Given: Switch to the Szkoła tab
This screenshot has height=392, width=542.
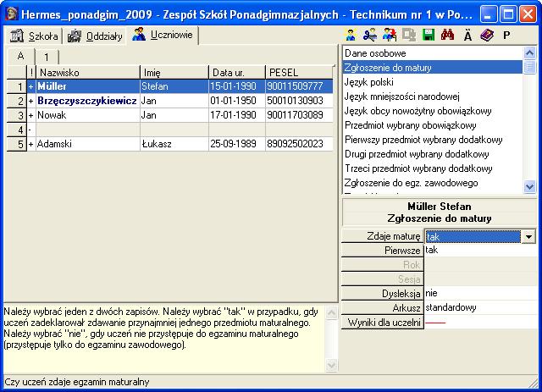Looking at the screenshot, I should [34, 36].
